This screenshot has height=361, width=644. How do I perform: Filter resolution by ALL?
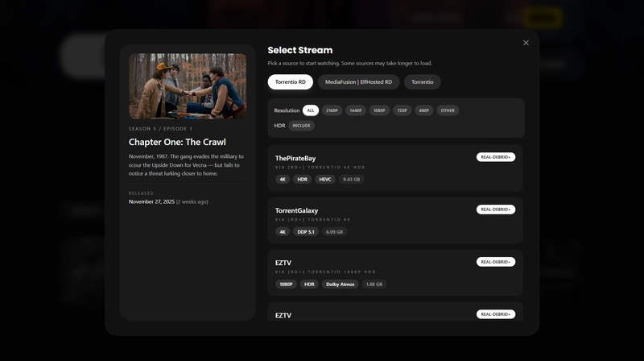coord(311,110)
